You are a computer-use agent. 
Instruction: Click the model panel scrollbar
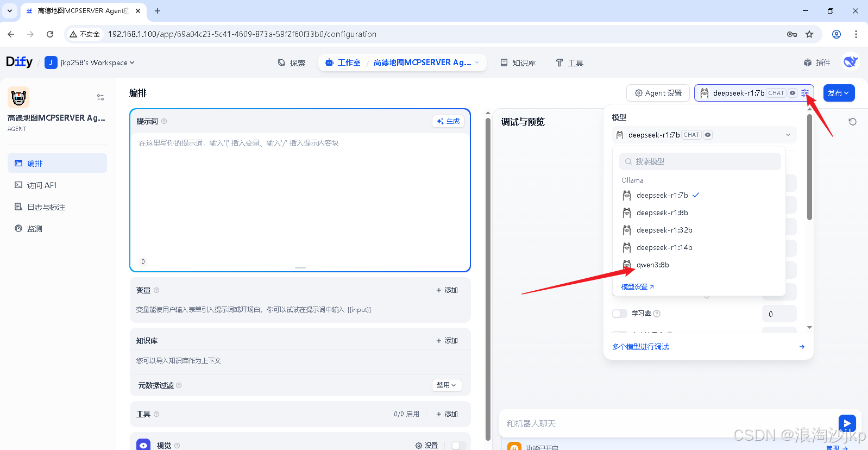click(809, 167)
